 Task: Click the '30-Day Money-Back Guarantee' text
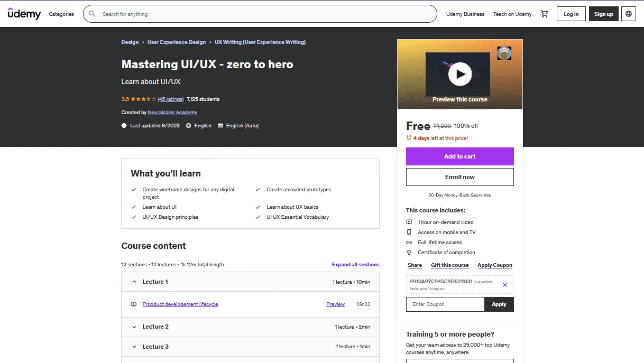[x=460, y=195]
